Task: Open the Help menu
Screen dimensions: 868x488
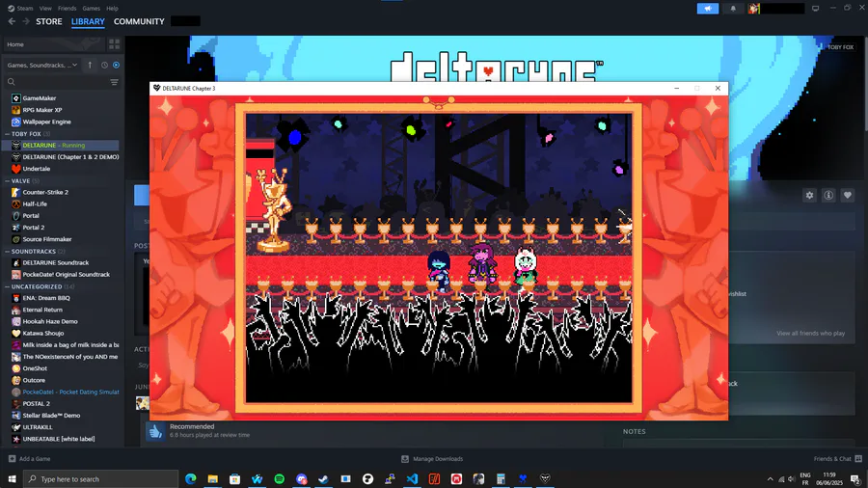Action: point(112,9)
